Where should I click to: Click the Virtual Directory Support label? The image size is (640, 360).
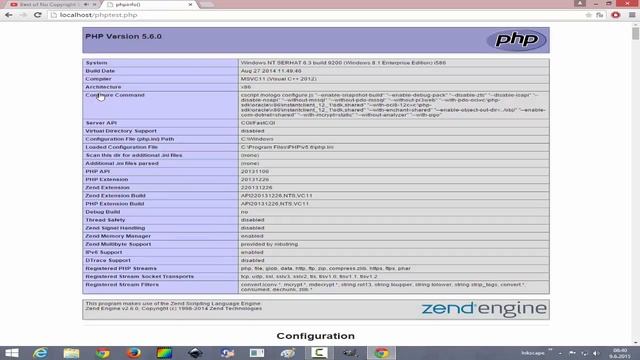click(121, 131)
